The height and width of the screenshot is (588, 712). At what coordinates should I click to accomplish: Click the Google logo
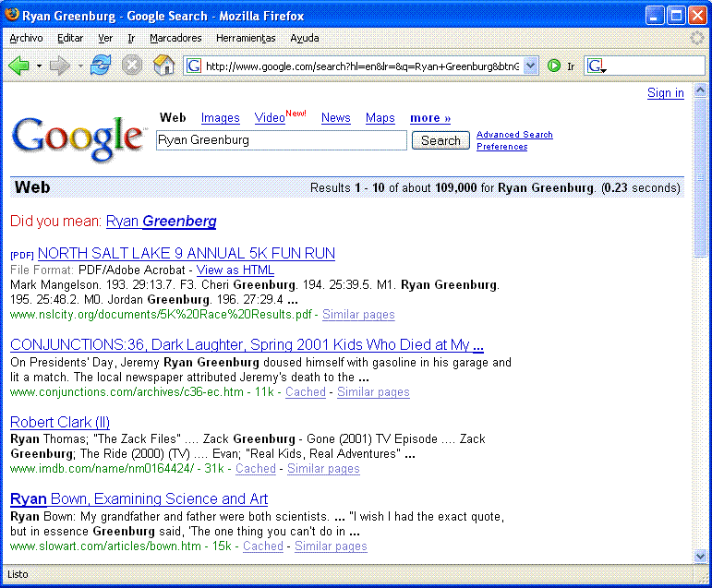[x=78, y=138]
